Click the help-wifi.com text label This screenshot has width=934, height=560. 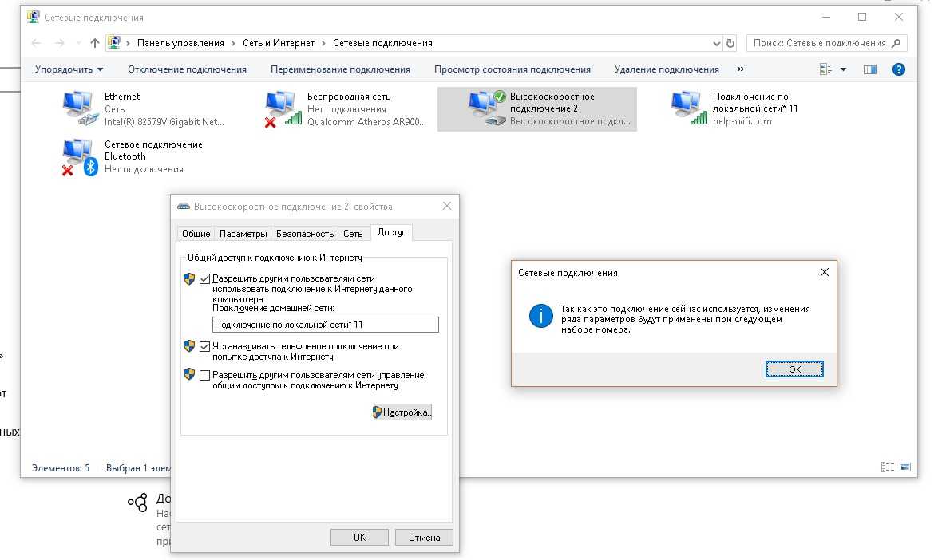(x=742, y=121)
